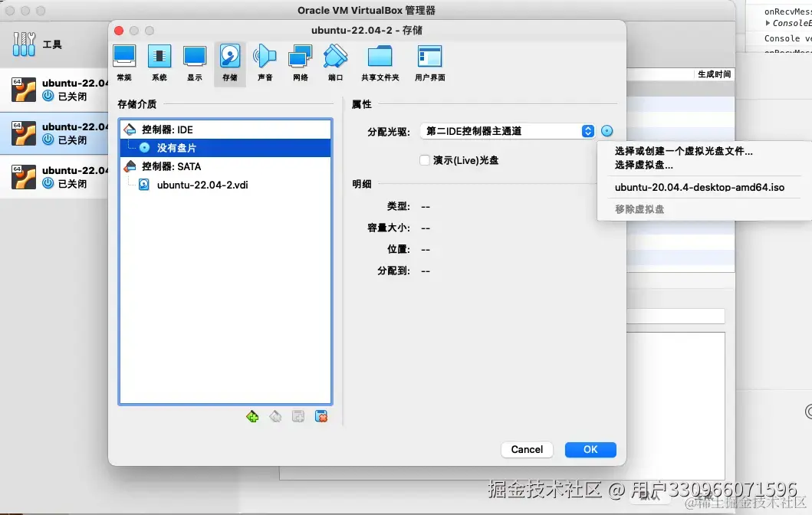
Task: Click 移除虚拟盘 menu item
Action: coord(639,209)
